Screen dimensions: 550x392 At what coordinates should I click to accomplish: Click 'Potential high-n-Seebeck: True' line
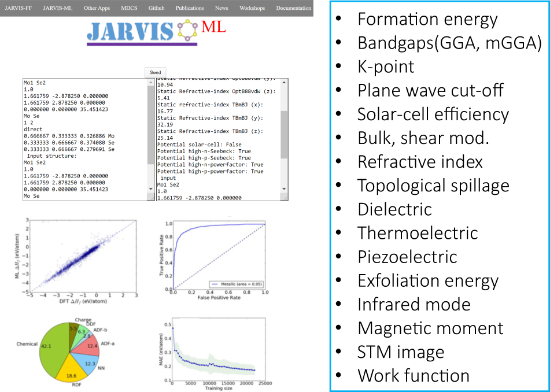tap(204, 151)
